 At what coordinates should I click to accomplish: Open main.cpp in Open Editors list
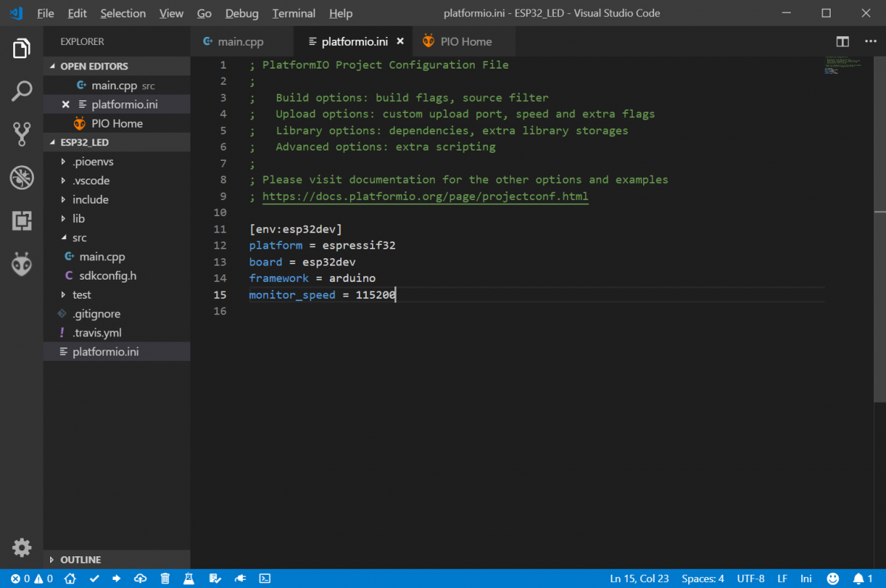click(x=117, y=86)
